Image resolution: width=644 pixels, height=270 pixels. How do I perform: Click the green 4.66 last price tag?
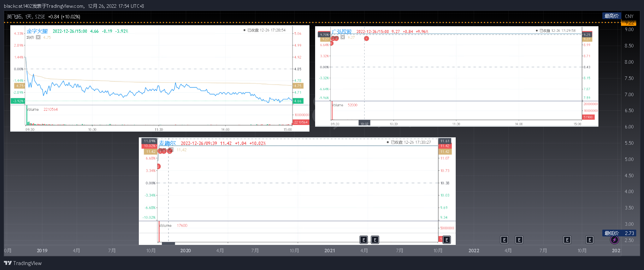298,101
